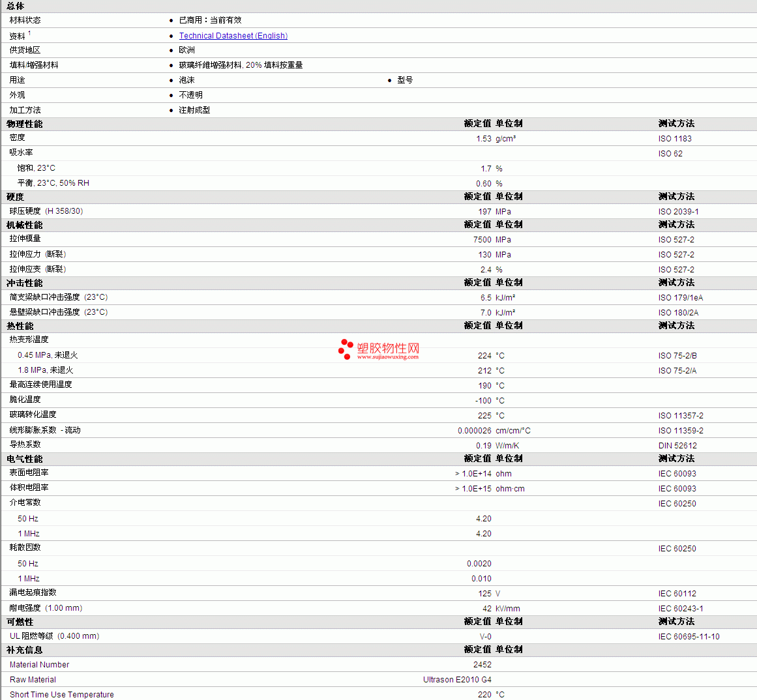This screenshot has height=700, width=757.
Task: Click the IEC 60112 method text
Action: click(x=677, y=594)
